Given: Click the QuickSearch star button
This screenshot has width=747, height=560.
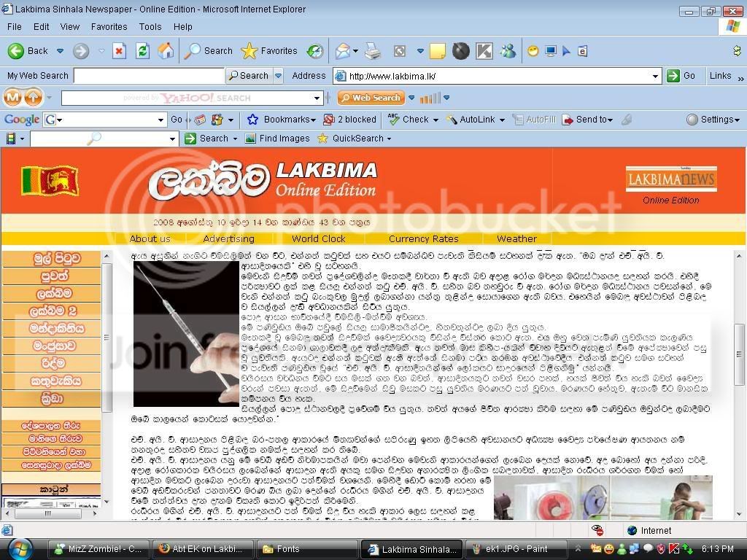Looking at the screenshot, I should click(x=355, y=139).
